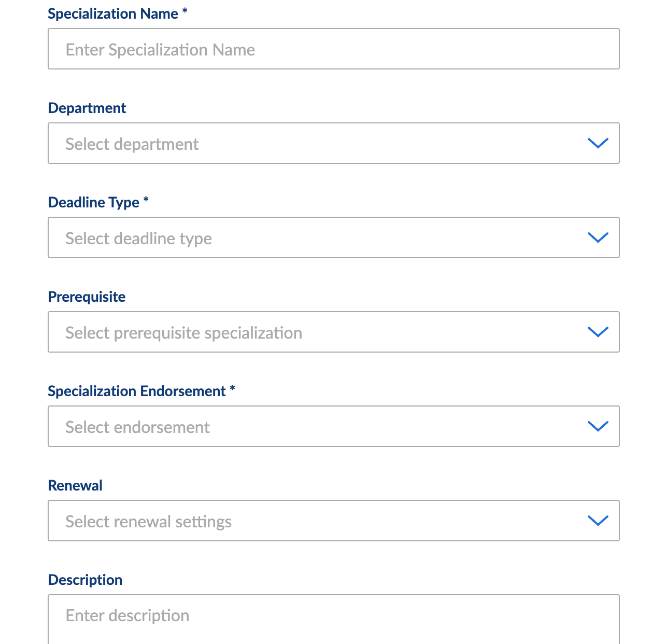Click into the 'Enter description' text area
The height and width of the screenshot is (644, 652).
tap(334, 620)
